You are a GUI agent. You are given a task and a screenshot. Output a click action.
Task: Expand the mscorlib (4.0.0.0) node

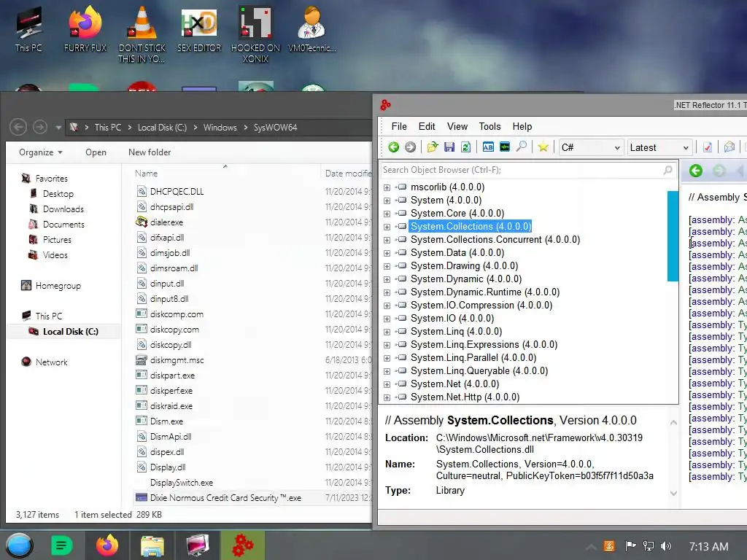tap(387, 187)
